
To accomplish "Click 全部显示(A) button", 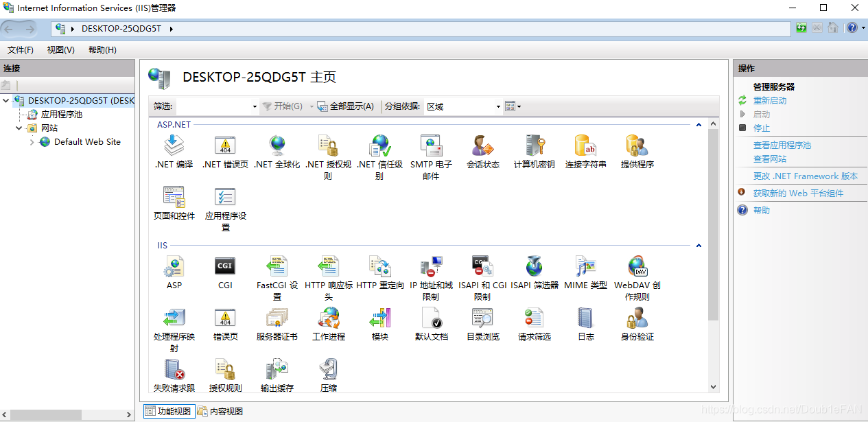I will (x=346, y=106).
